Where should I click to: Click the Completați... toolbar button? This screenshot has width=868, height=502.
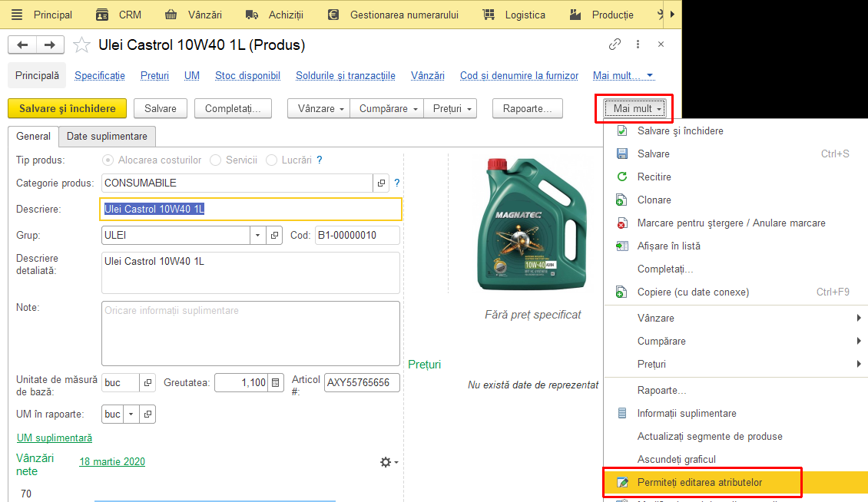pyautogui.click(x=233, y=108)
